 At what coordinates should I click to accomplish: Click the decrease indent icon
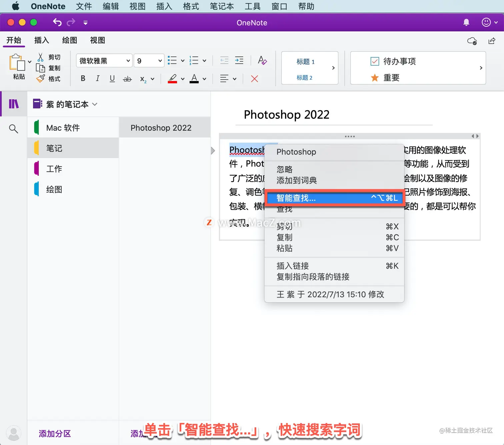pos(224,60)
